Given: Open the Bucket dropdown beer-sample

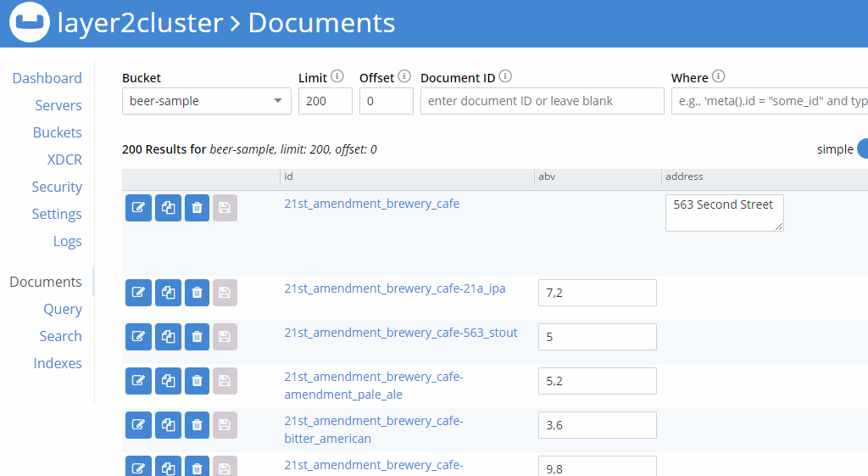Looking at the screenshot, I should click(x=206, y=101).
